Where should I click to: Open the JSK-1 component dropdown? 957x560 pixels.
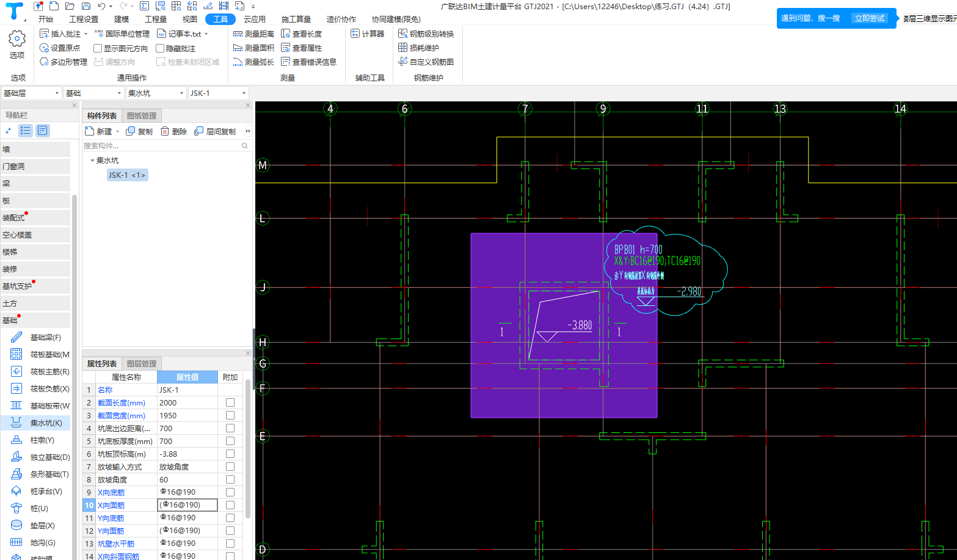pyautogui.click(x=218, y=93)
